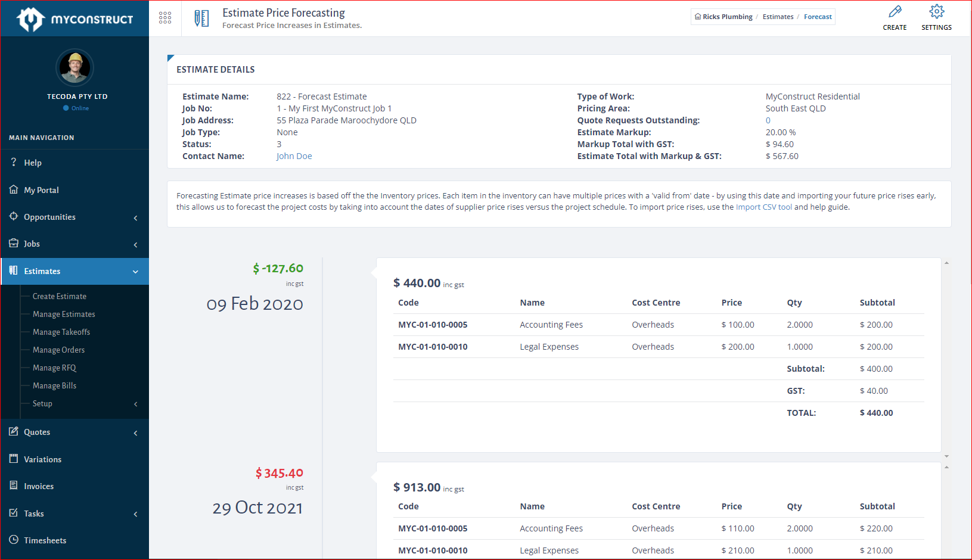This screenshot has width=972, height=560.
Task: Click the SETTINGS label
Action: pos(936,27)
